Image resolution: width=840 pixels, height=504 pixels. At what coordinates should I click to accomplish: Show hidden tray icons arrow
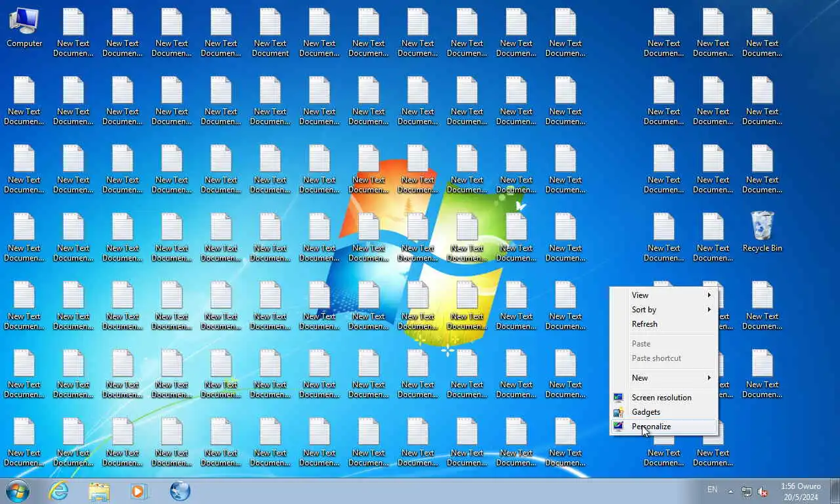(x=730, y=491)
